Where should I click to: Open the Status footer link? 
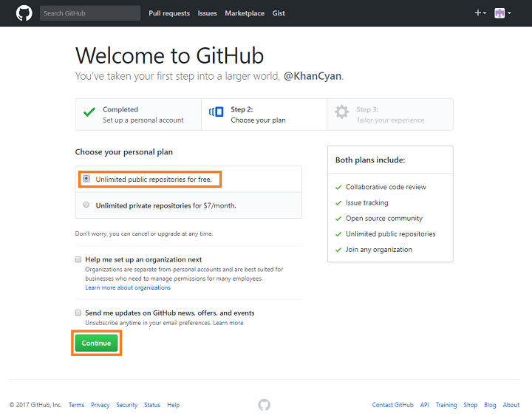(152, 405)
